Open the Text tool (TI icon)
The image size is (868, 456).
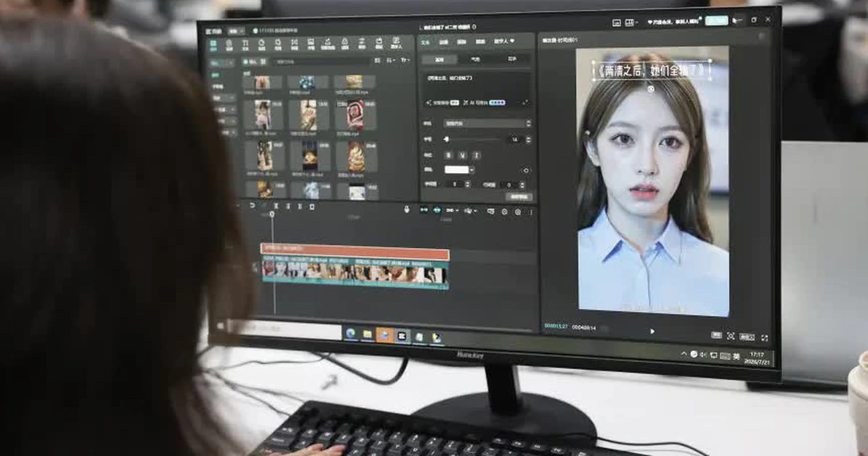[x=244, y=45]
